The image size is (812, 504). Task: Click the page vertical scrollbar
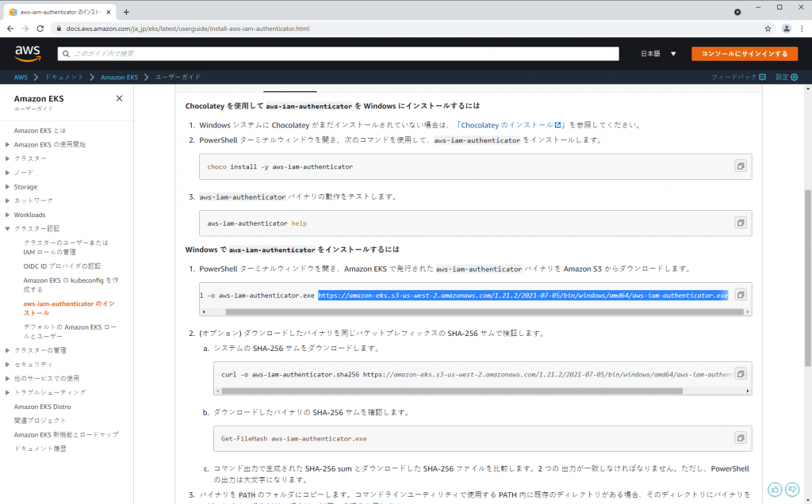(808, 278)
